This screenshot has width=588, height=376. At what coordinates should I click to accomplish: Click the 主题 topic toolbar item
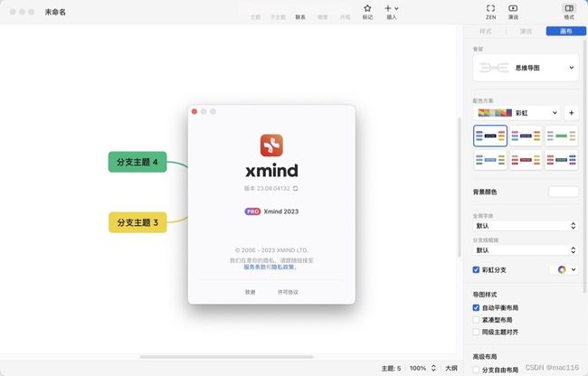[x=255, y=17]
